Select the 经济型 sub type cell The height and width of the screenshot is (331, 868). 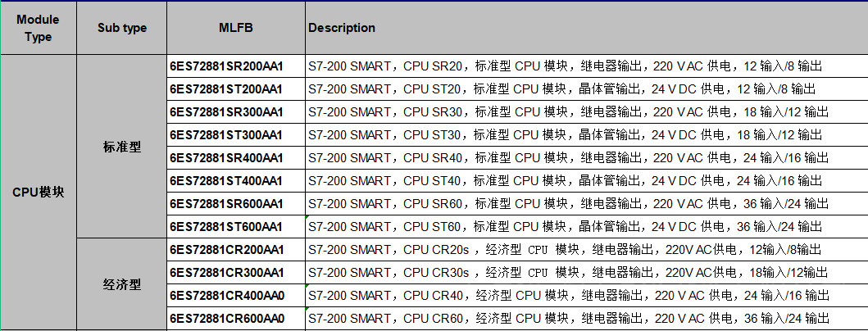click(x=122, y=284)
